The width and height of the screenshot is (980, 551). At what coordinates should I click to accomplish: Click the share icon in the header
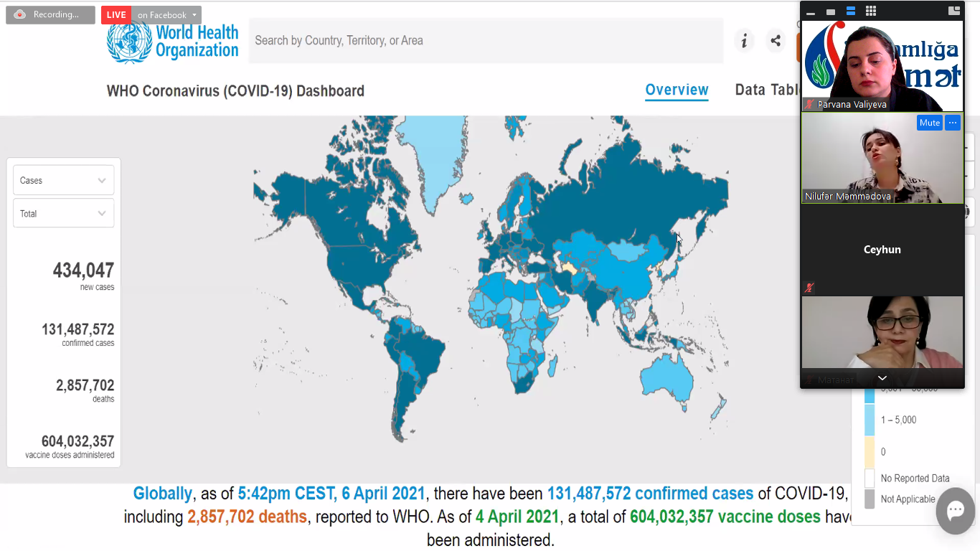(776, 41)
